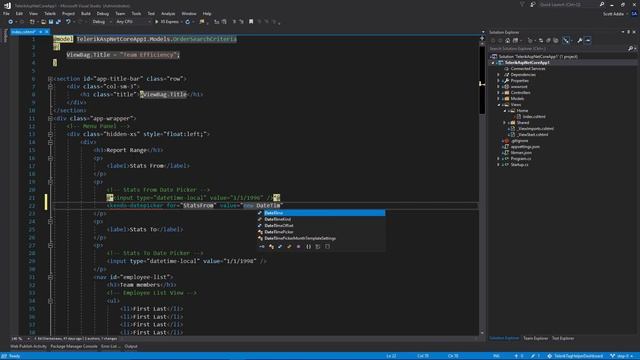This screenshot has height=360, width=640.
Task: Open the Team menu
Action: pyautogui.click(x=120, y=13)
